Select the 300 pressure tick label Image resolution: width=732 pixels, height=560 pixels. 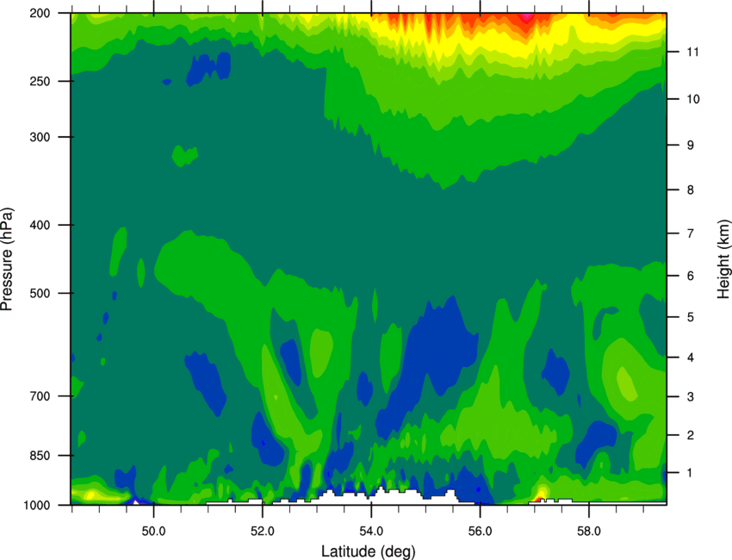click(x=40, y=137)
